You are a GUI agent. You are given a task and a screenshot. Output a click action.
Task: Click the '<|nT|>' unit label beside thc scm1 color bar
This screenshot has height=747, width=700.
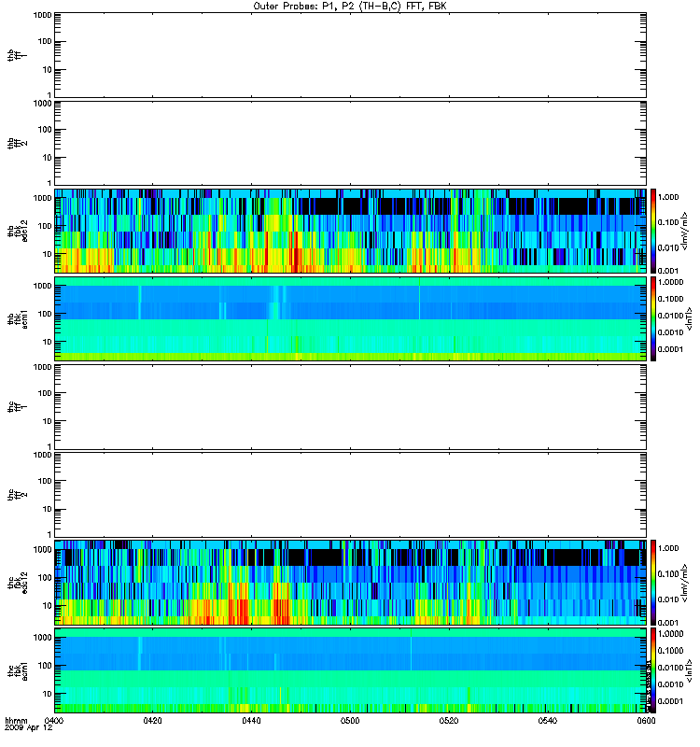(688, 670)
